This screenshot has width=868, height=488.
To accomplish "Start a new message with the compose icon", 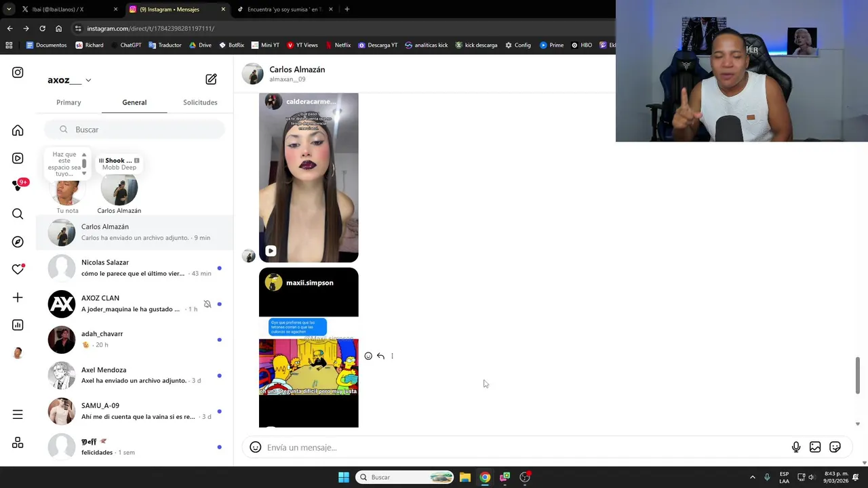I will (x=211, y=79).
